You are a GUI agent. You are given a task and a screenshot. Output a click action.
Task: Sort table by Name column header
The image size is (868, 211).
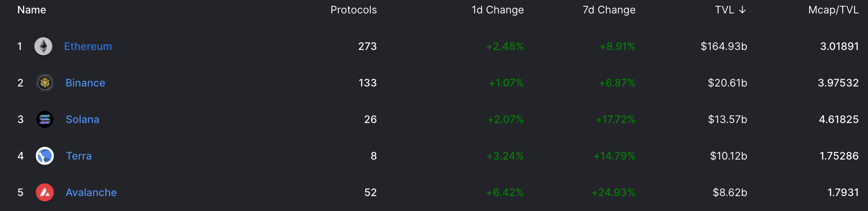(x=32, y=10)
